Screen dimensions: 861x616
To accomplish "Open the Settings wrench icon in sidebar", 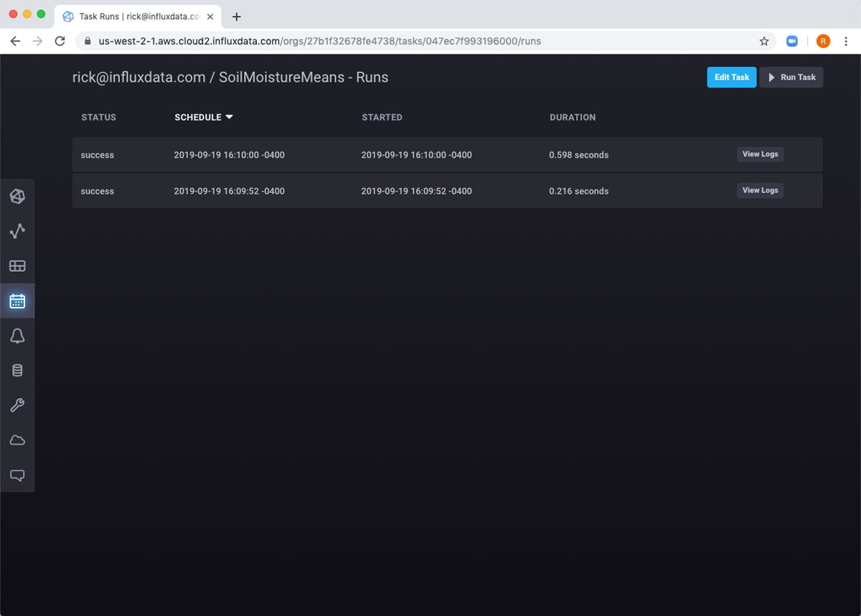I will coord(17,405).
